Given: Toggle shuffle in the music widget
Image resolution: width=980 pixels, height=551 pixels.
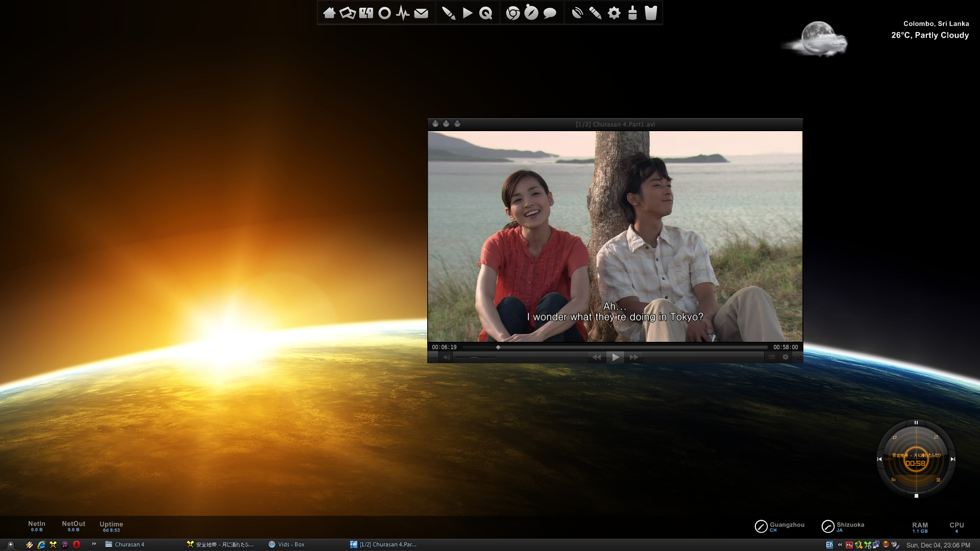Looking at the screenshot, I should (936, 437).
